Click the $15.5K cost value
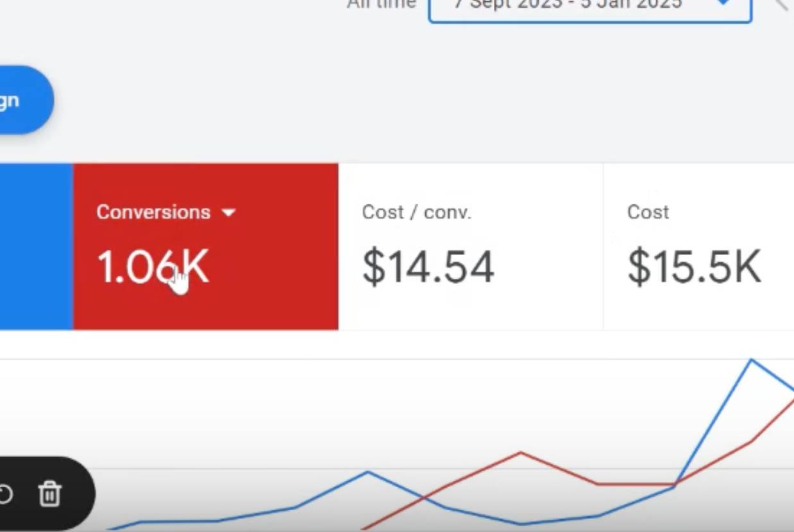Screen dimensions: 794x532 tap(694, 267)
